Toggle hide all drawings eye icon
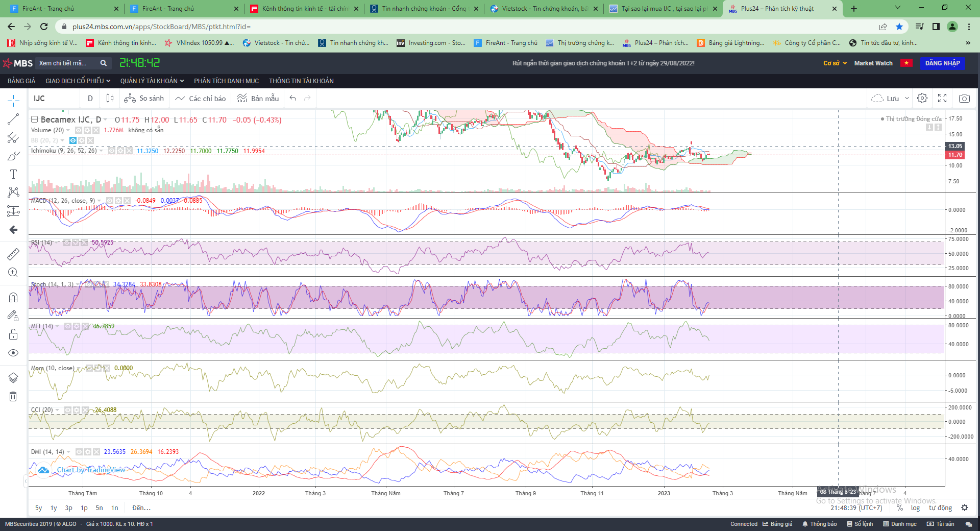 [13, 353]
